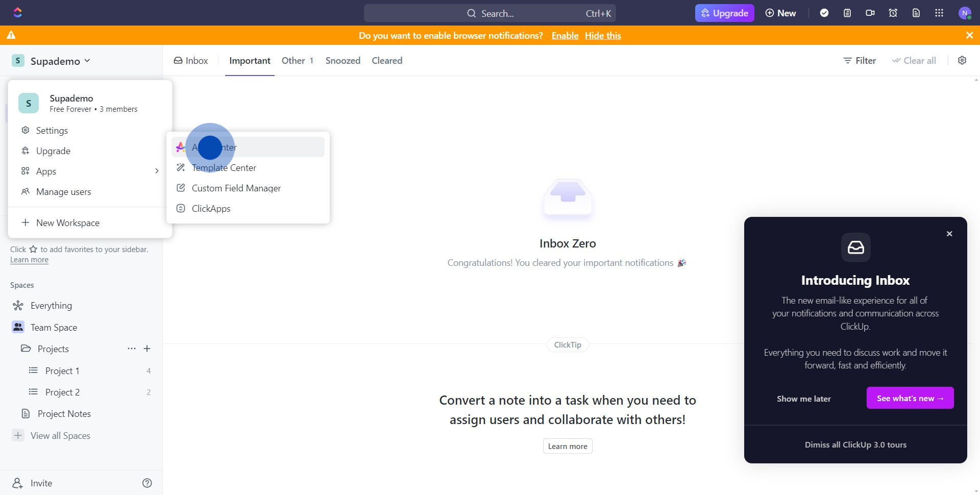The image size is (980, 495).
Task: Click the help question mark icon
Action: point(147,483)
